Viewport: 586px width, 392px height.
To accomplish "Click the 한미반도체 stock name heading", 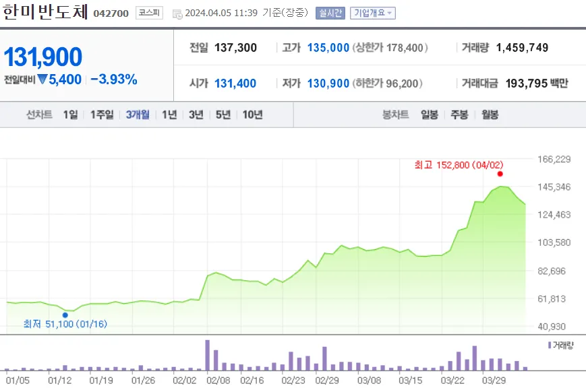I will tap(45, 12).
